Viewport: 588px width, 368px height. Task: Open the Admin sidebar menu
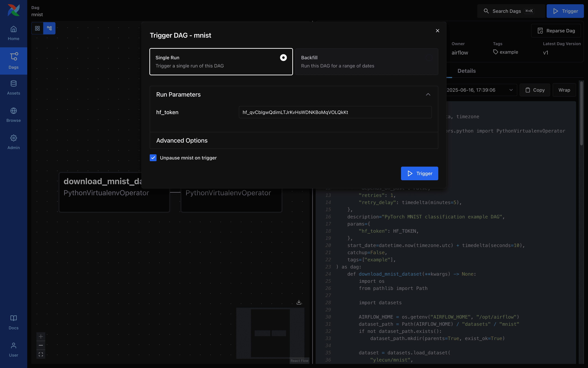[x=14, y=142]
